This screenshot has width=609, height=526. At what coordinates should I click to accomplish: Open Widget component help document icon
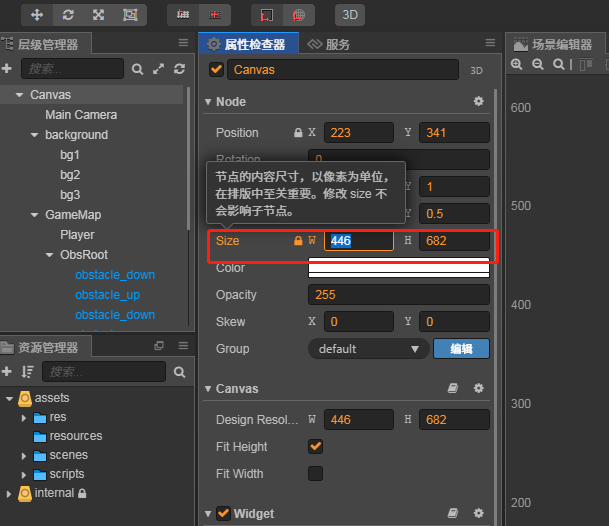[453, 513]
